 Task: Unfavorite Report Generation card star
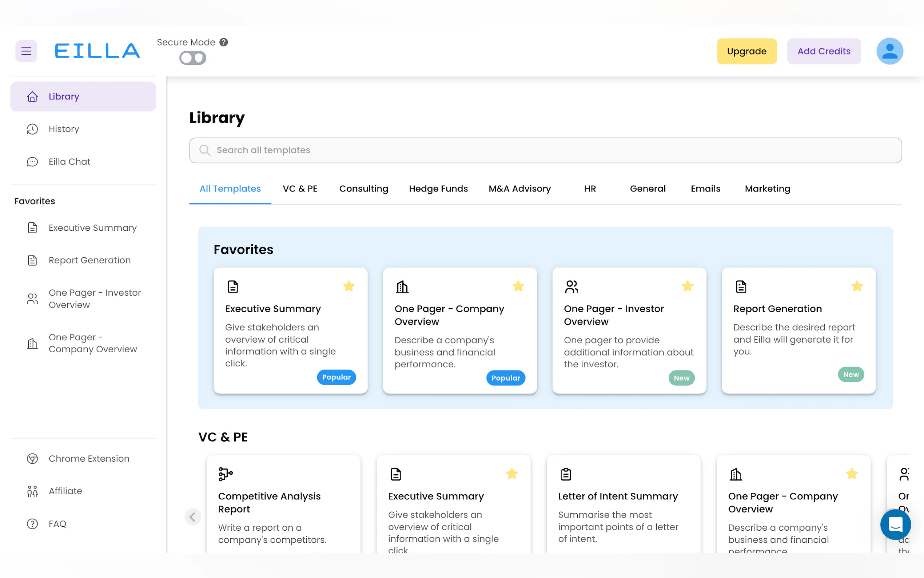856,286
